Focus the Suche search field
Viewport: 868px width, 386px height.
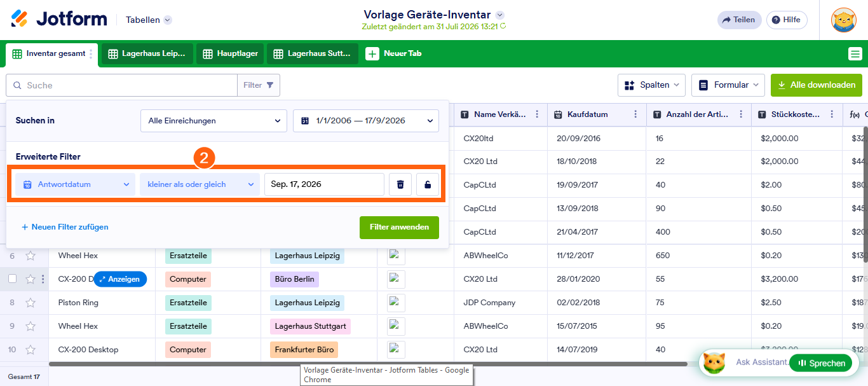coord(122,85)
